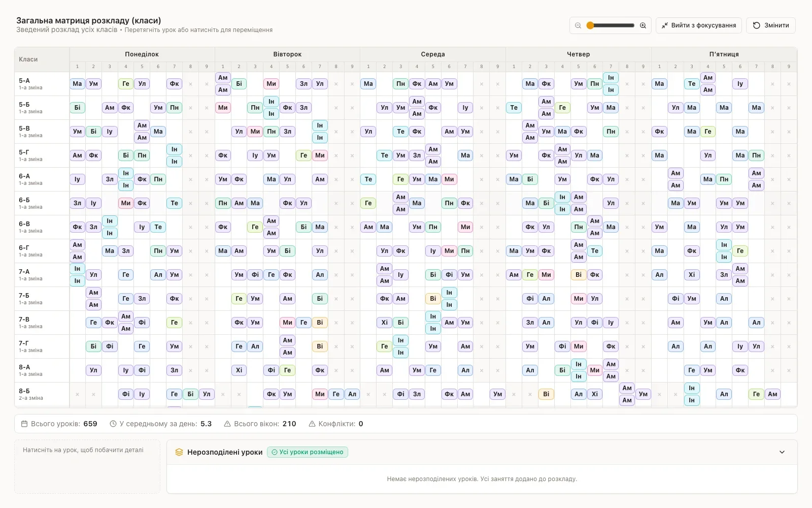Screen dimensions: 812x508
Task: Click the warning icon beside Конфлікти
Action: coord(312,424)
